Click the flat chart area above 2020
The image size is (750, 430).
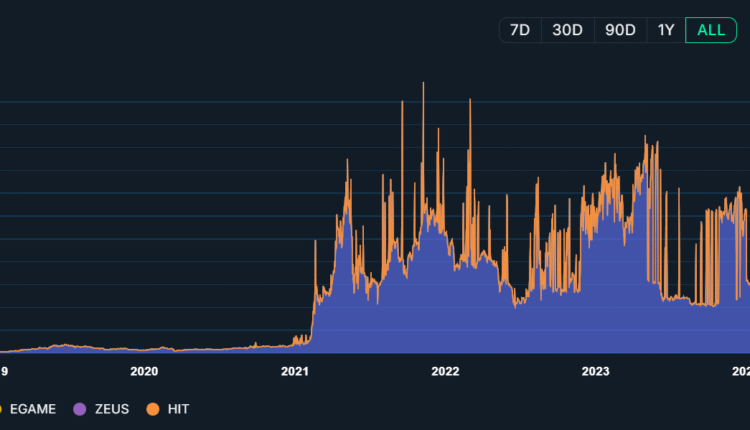coord(145,349)
